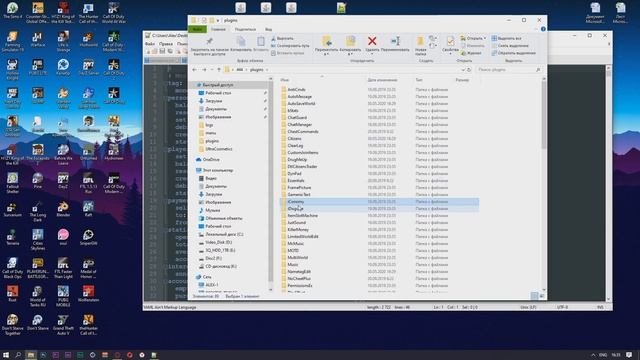This screenshot has width=640, height=360.
Task: Select the ChestCommands folder
Action: [303, 131]
